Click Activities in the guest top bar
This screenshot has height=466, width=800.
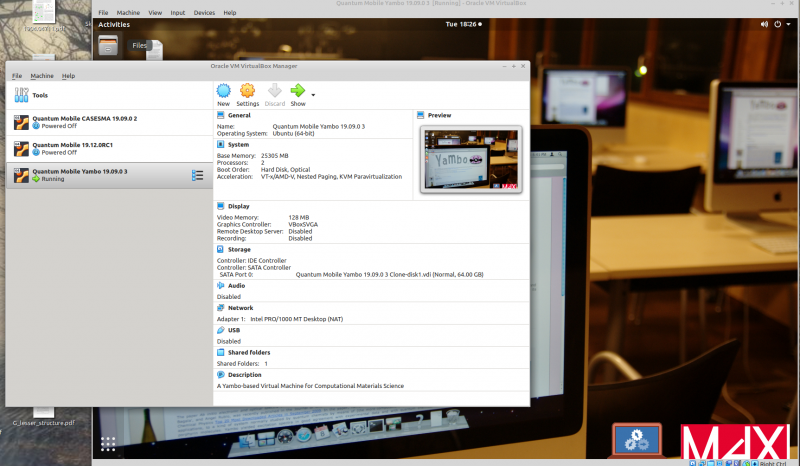pos(114,24)
